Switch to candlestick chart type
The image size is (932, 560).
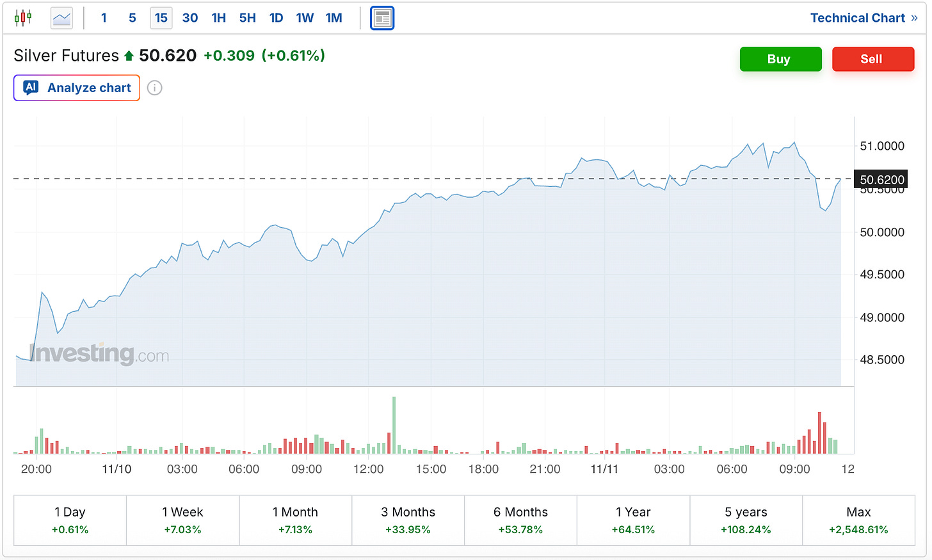[x=23, y=18]
